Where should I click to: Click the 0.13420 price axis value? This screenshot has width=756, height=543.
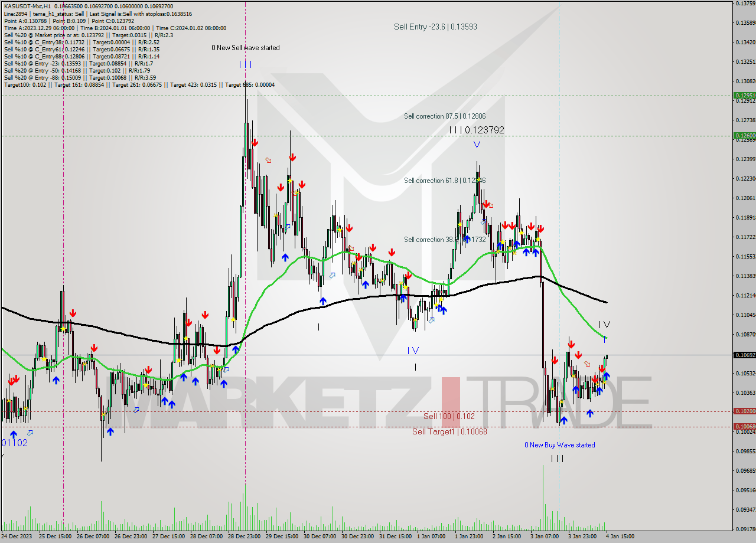(746, 42)
